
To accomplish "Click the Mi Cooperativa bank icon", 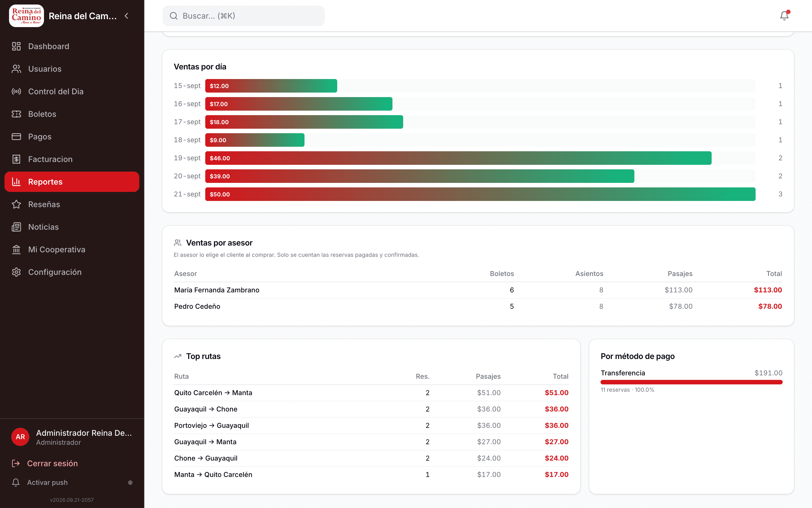I will [x=16, y=249].
